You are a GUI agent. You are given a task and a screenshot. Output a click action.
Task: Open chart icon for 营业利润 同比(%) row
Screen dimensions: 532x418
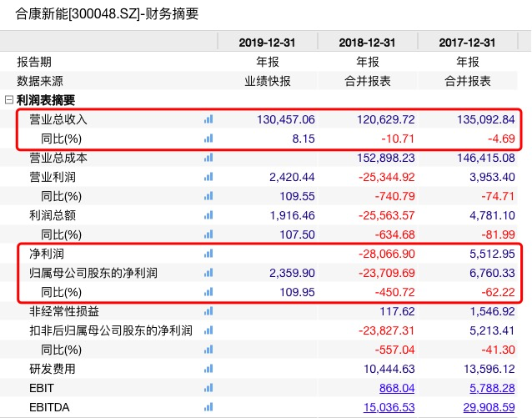click(x=208, y=196)
